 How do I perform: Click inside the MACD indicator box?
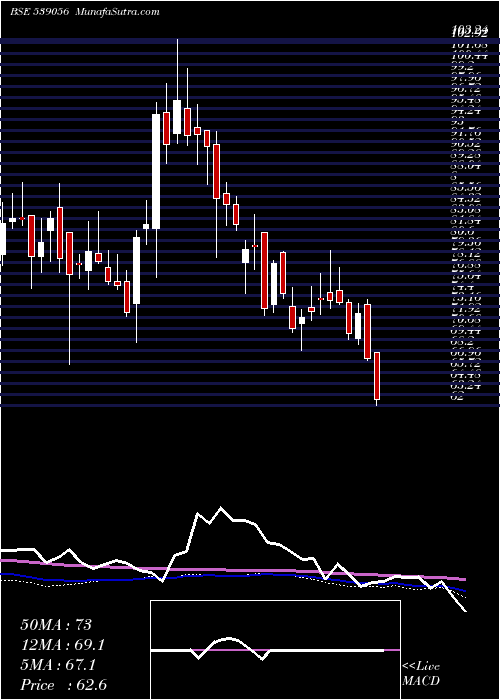click(x=275, y=650)
